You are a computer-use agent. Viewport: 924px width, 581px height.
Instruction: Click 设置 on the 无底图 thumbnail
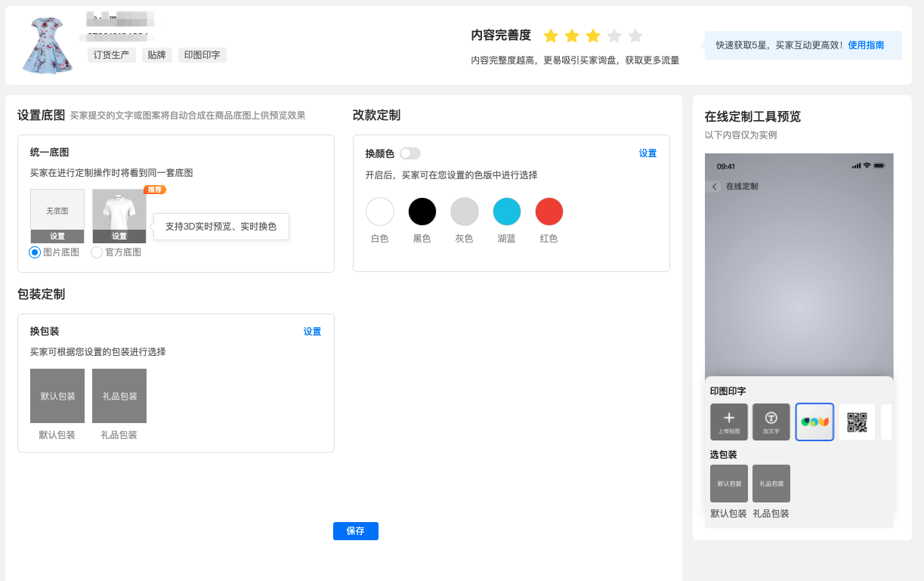point(57,236)
